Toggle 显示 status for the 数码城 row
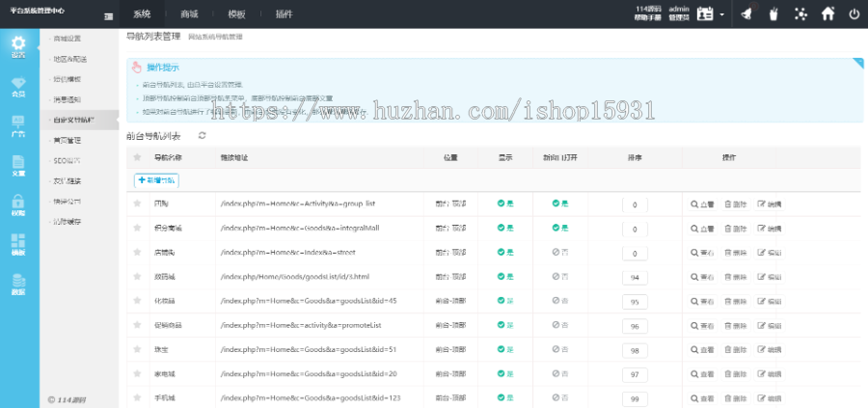 pos(505,276)
